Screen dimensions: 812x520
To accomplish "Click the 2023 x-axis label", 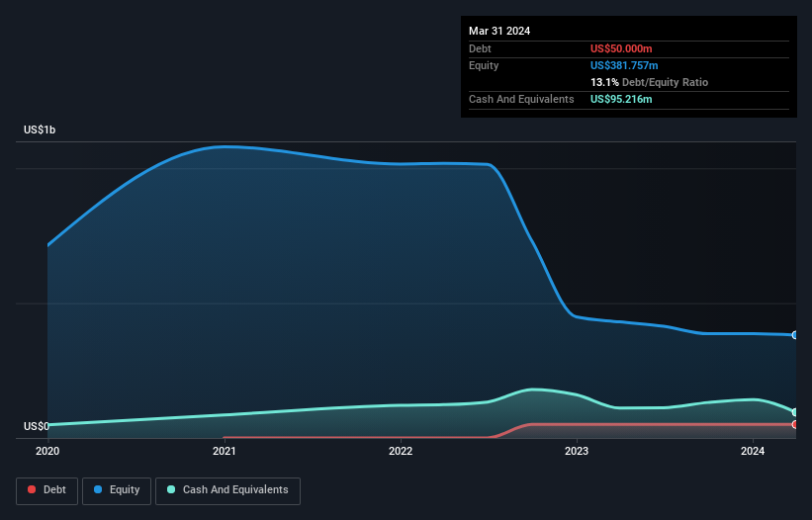I will 577,451.
